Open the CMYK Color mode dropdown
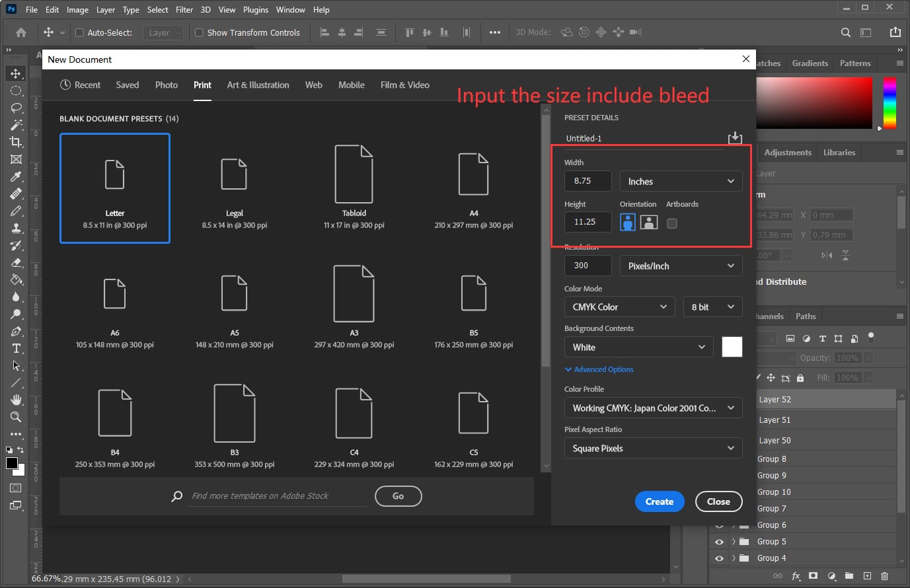This screenshot has width=910, height=588. pyautogui.click(x=619, y=307)
